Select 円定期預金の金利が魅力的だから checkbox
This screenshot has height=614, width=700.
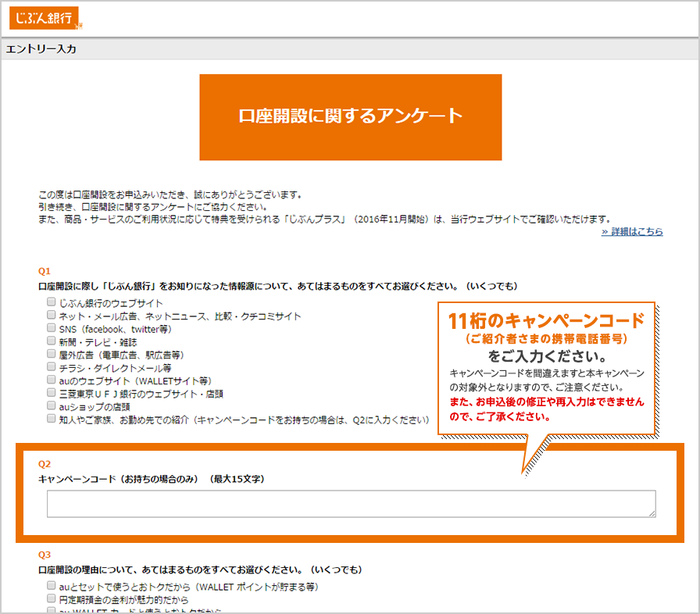(x=52, y=599)
